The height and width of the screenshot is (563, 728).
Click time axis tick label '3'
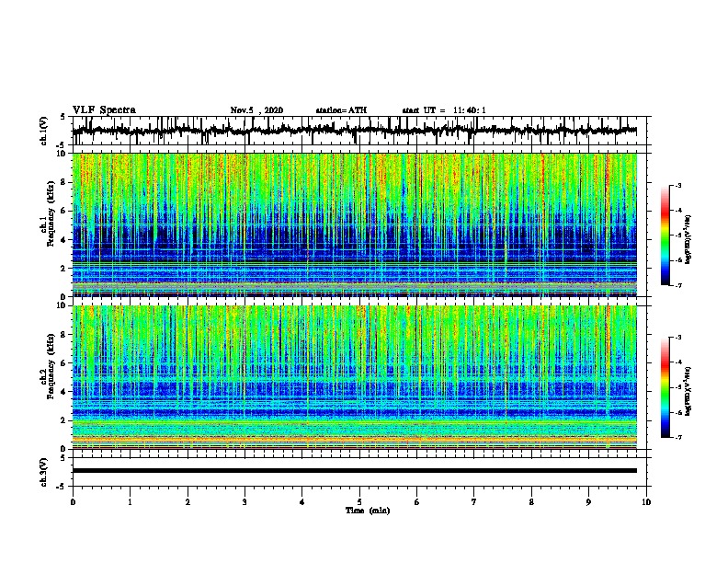pyautogui.click(x=245, y=502)
